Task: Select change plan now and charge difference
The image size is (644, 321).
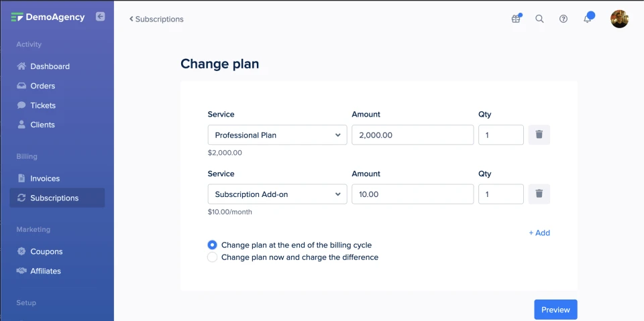Action: [213, 257]
